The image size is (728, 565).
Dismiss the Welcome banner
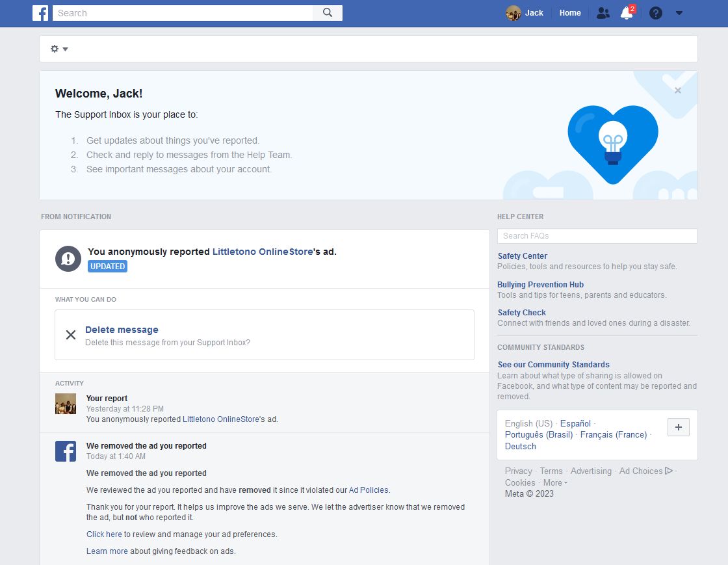click(678, 90)
